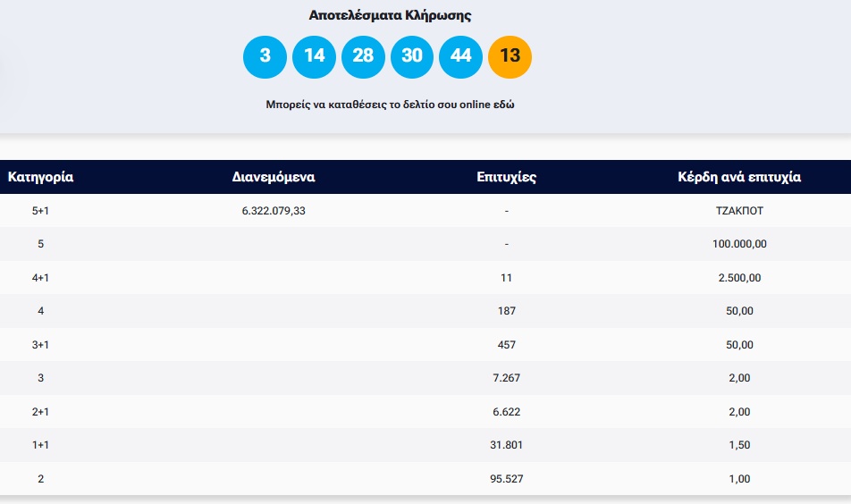The width and height of the screenshot is (851, 504).
Task: Select the 2.500,00 prize amount
Action: tap(740, 278)
